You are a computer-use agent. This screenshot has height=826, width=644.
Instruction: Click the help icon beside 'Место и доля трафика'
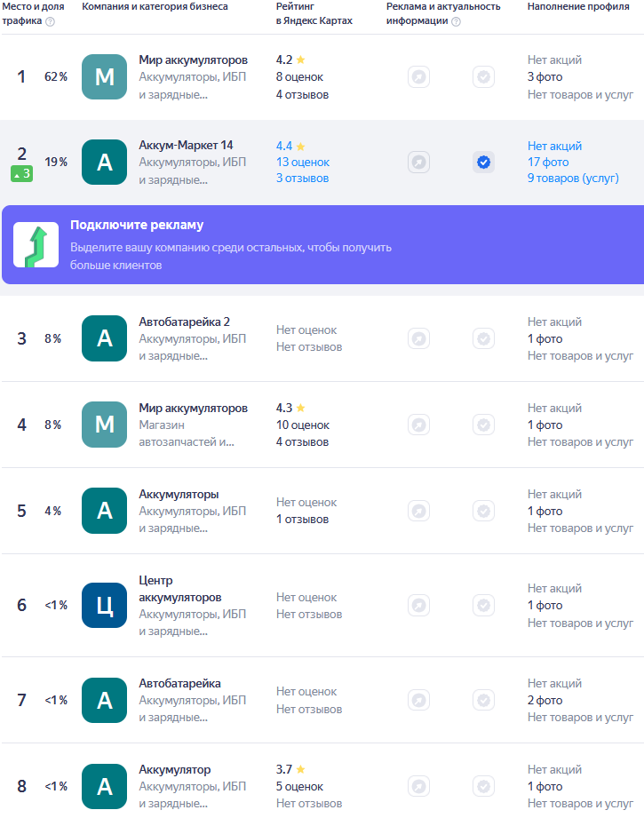coord(50,21)
